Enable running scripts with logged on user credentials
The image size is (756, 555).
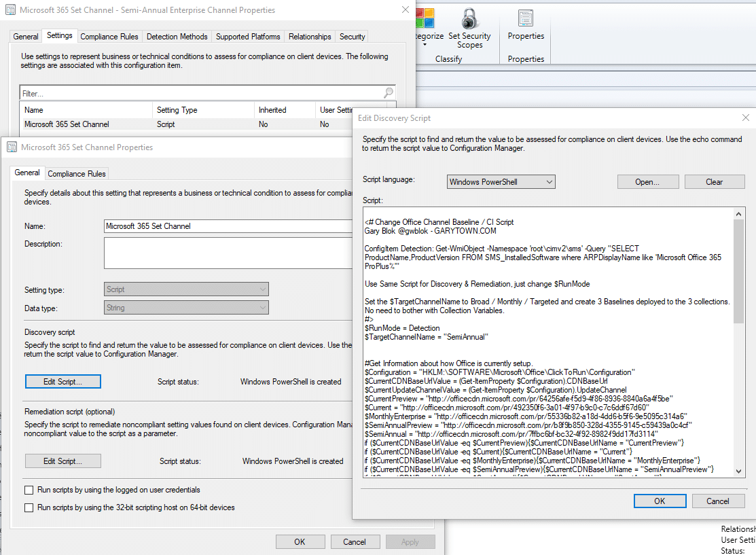click(29, 490)
